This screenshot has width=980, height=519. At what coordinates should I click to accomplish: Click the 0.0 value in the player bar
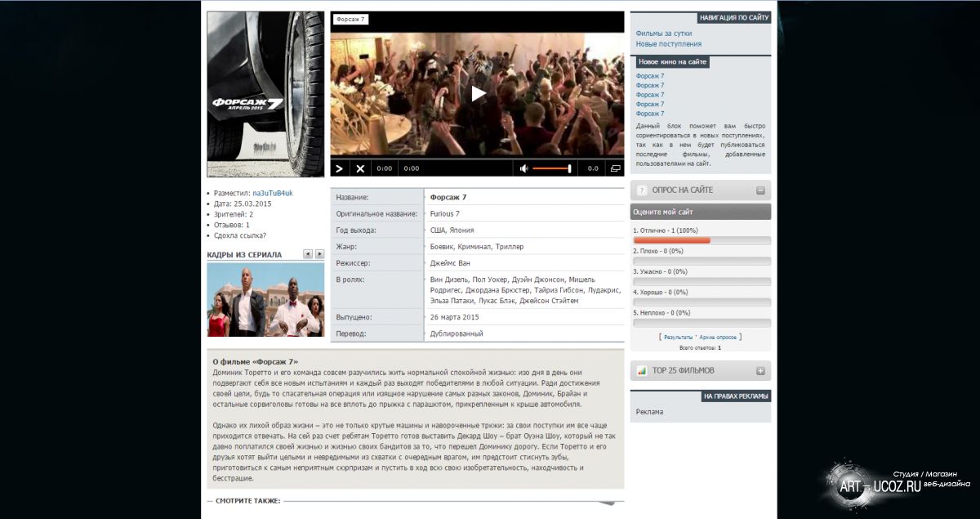tap(593, 168)
